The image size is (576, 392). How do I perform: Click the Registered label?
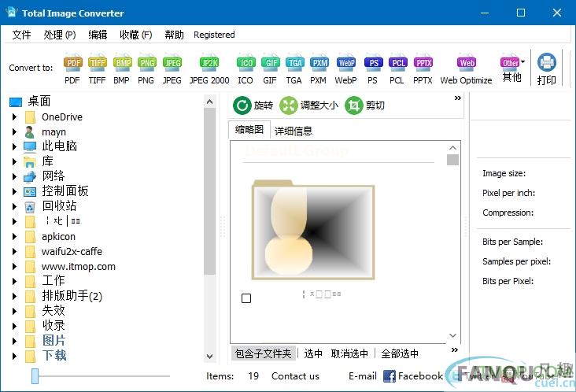(214, 35)
